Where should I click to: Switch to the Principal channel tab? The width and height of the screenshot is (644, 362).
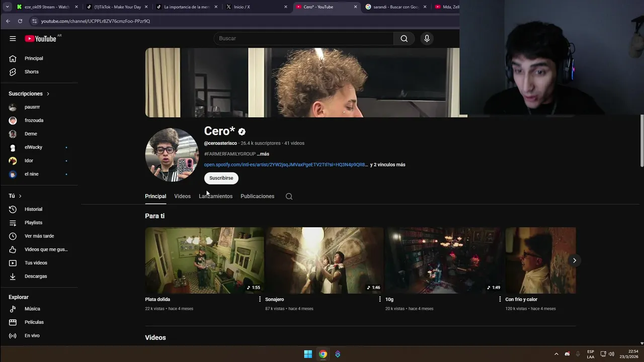[x=155, y=197]
